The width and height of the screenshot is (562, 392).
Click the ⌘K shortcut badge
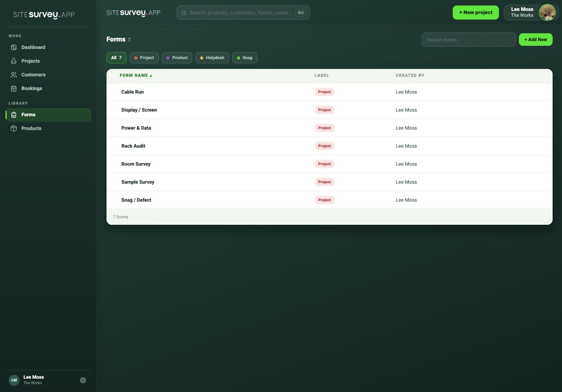[301, 13]
